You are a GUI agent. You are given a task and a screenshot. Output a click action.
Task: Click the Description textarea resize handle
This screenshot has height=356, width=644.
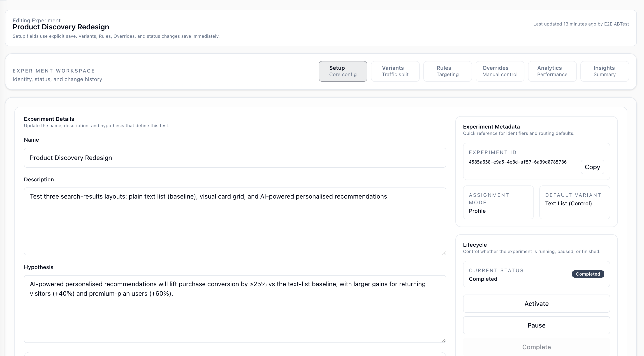[x=444, y=253]
